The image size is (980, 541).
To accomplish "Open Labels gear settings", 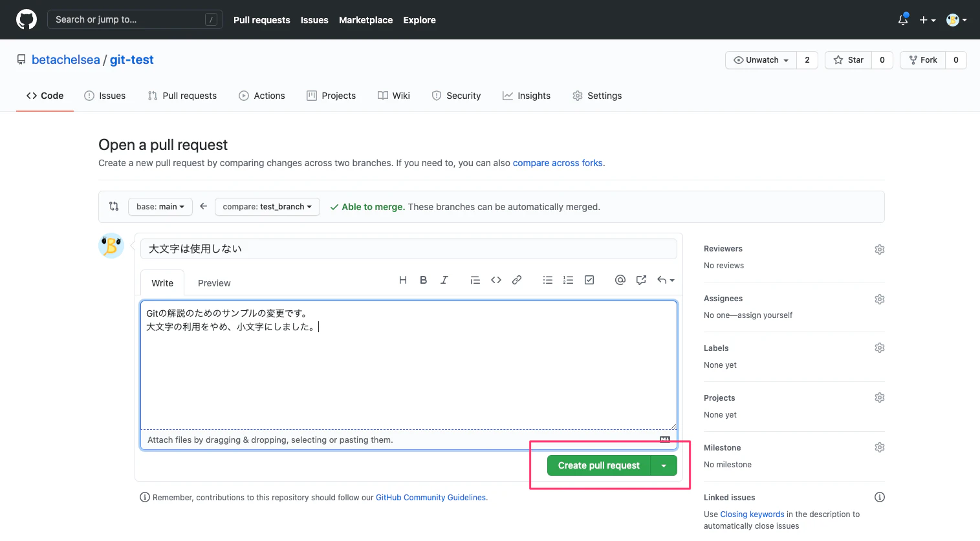I will pyautogui.click(x=880, y=348).
